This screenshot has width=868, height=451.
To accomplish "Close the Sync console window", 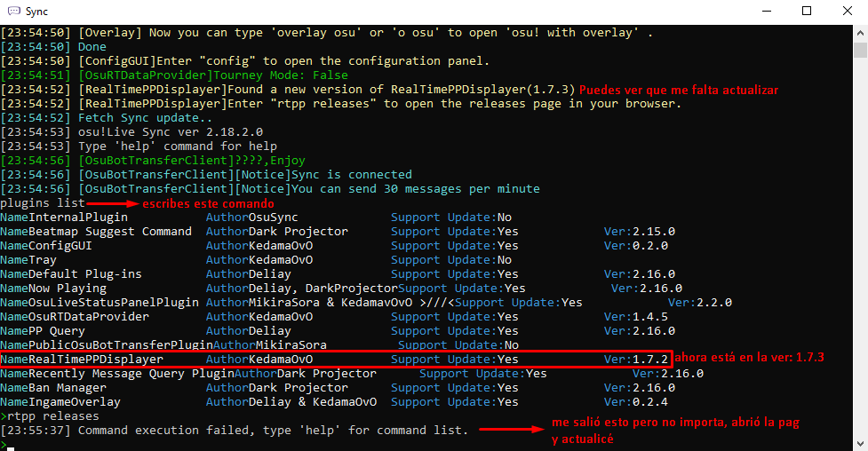I will [847, 11].
